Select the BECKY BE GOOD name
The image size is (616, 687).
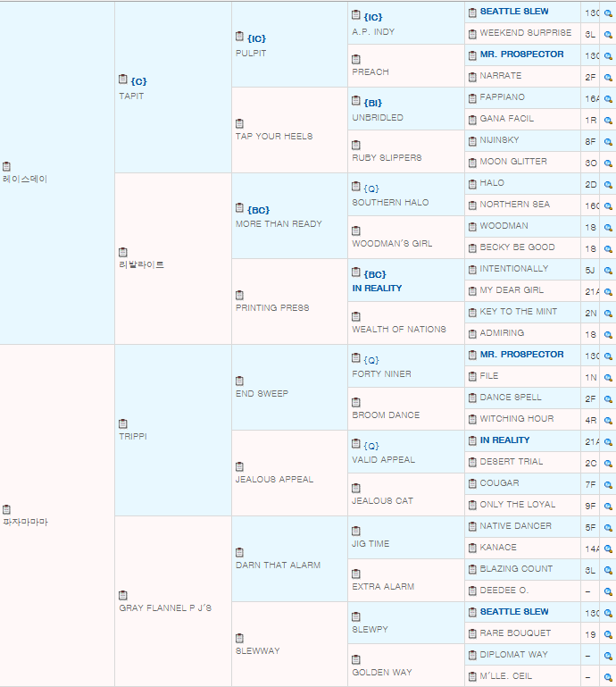[x=518, y=247]
